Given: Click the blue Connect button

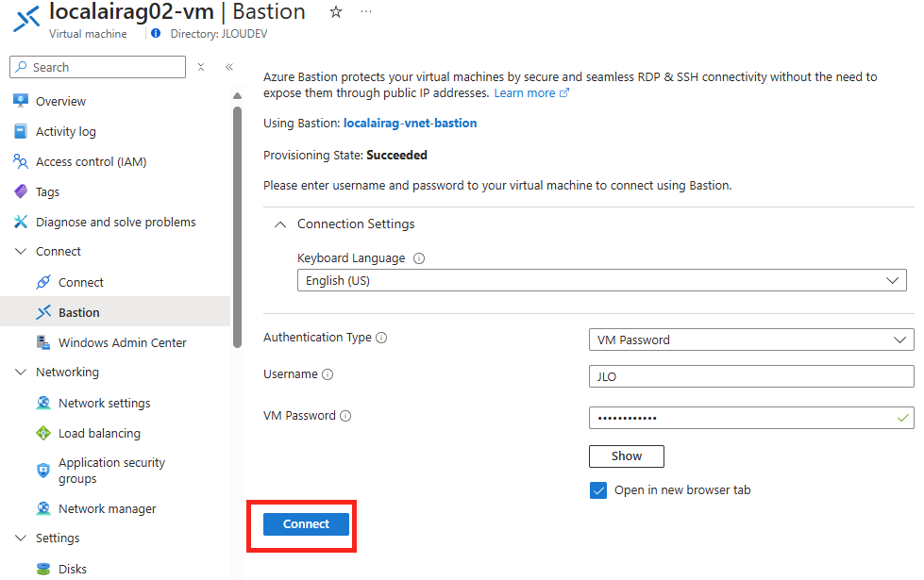Looking at the screenshot, I should click(306, 524).
